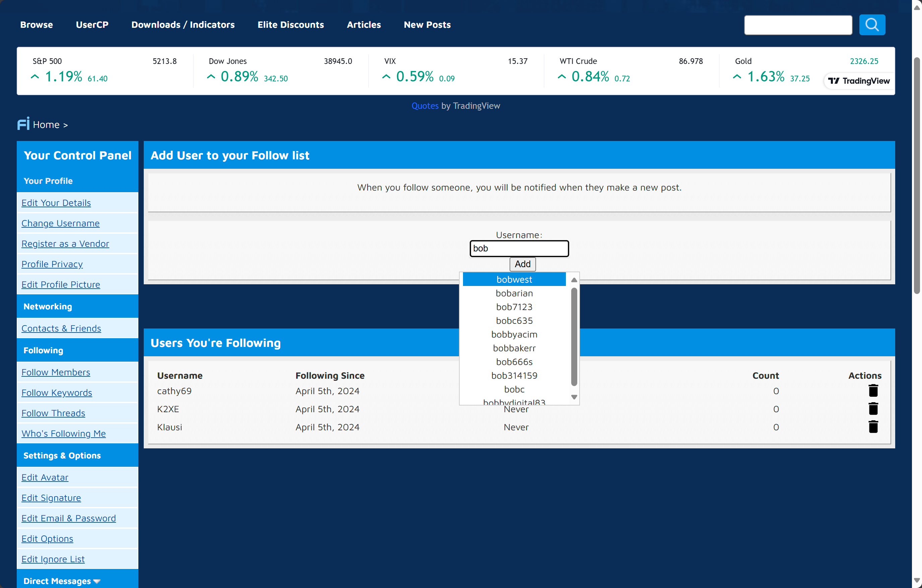922x588 pixels.
Task: Open Edit Your Details link
Action: (x=56, y=203)
